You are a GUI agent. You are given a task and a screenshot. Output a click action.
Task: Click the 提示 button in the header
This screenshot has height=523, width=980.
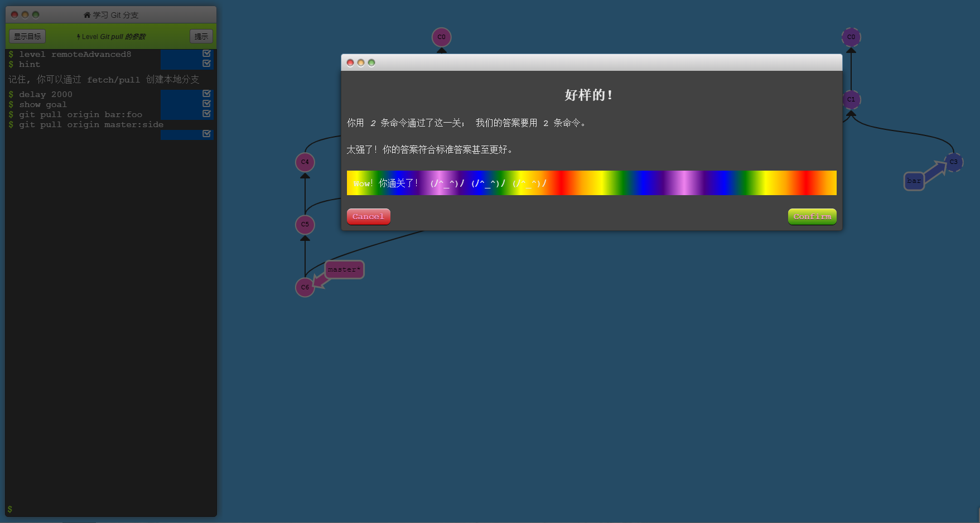tap(201, 36)
